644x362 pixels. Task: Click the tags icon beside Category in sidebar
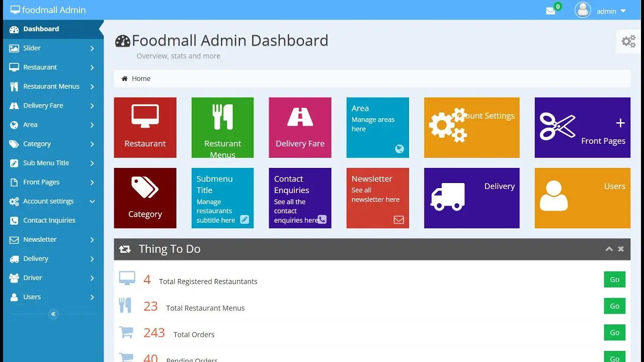tap(14, 144)
